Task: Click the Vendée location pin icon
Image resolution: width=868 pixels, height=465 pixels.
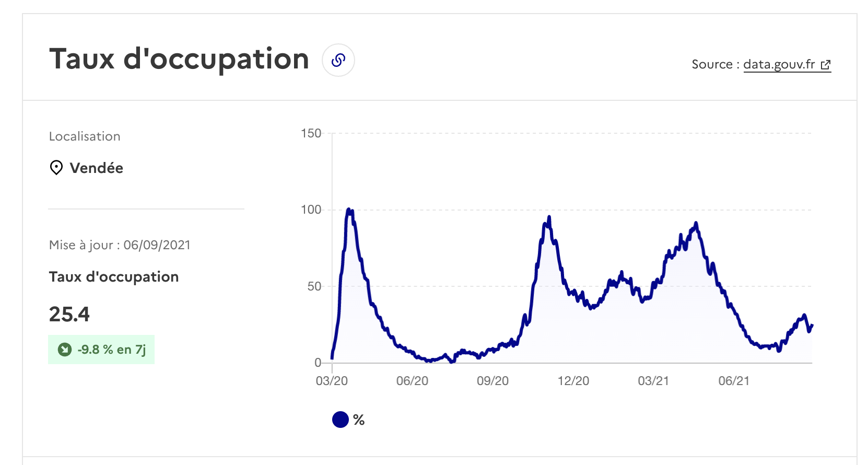Action: (56, 168)
